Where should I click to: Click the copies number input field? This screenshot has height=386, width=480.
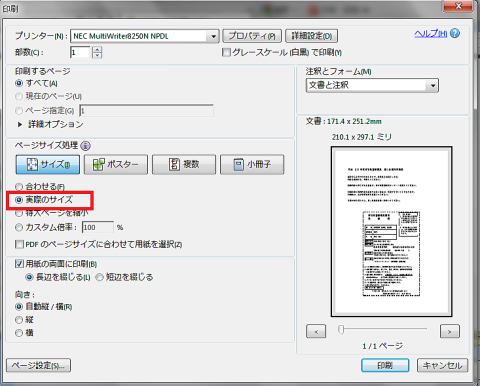pos(80,52)
